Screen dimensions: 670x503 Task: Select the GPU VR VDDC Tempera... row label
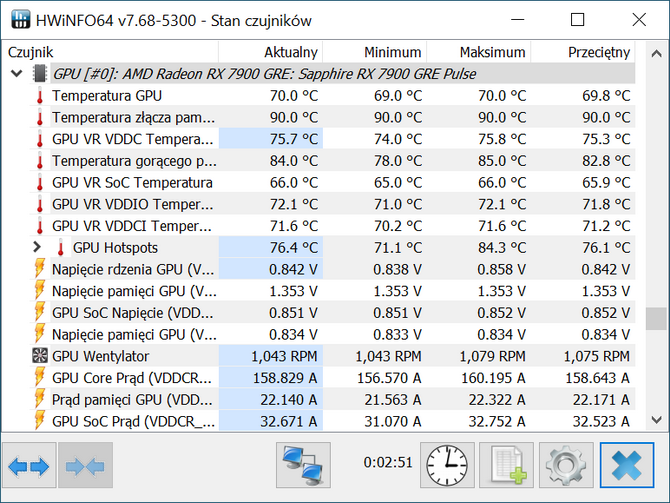tap(132, 139)
